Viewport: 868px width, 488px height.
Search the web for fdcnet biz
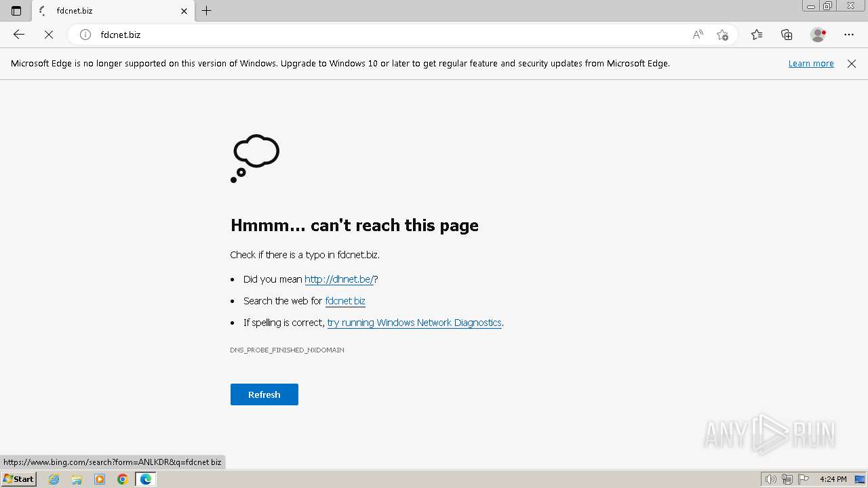(x=345, y=301)
